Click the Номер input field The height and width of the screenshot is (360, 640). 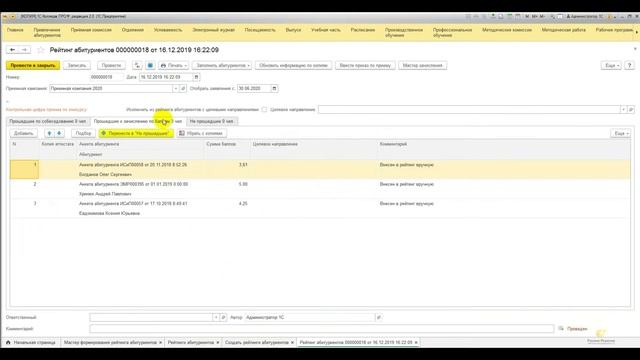click(x=106, y=77)
